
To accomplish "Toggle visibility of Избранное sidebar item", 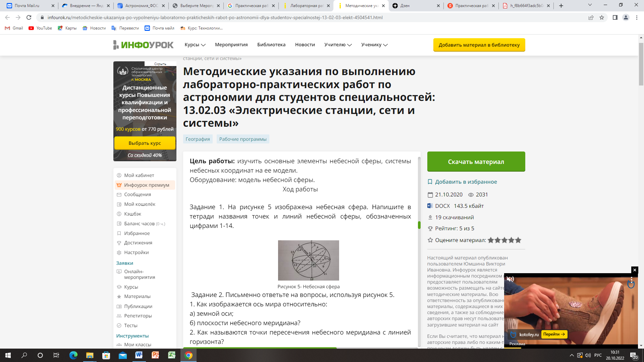I will [138, 233].
